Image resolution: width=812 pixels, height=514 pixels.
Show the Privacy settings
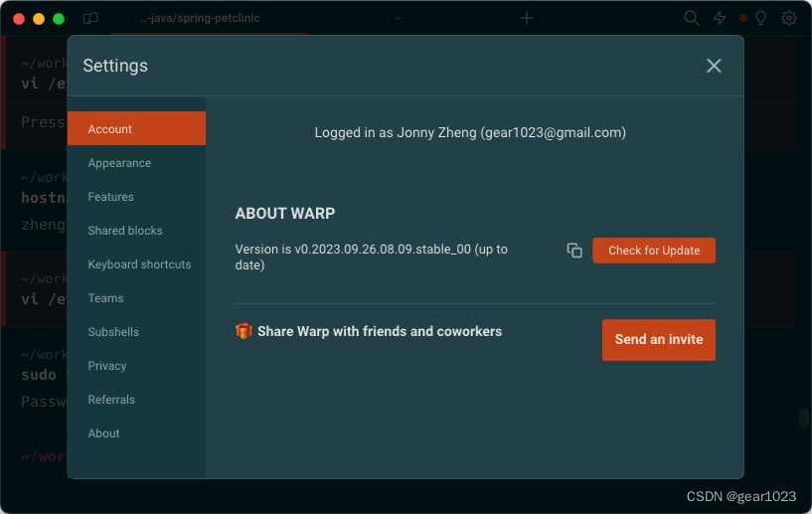pos(137,365)
